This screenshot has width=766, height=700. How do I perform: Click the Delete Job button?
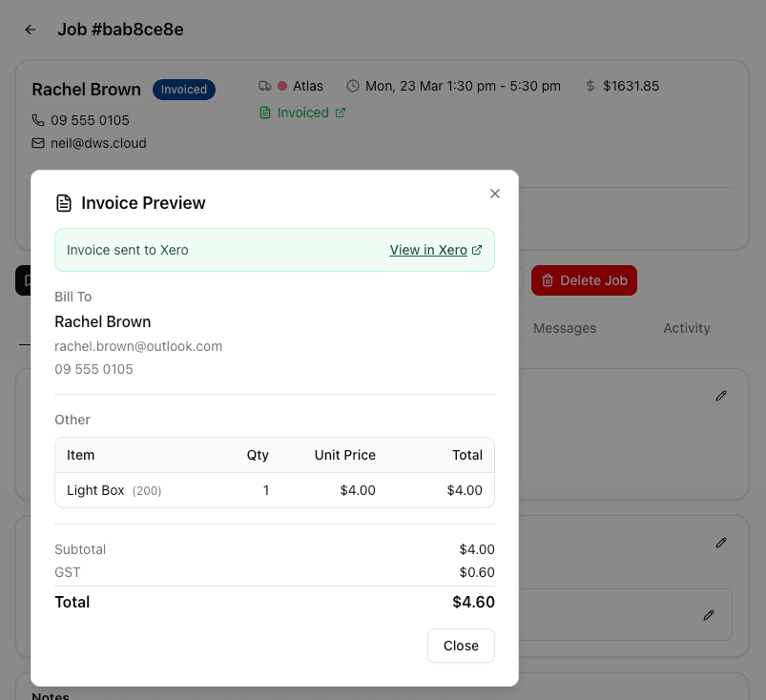tap(584, 280)
